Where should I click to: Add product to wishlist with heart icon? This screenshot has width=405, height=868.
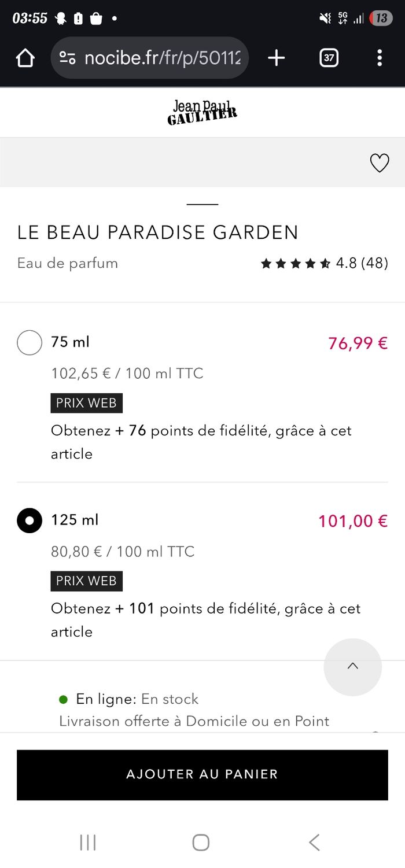(380, 164)
